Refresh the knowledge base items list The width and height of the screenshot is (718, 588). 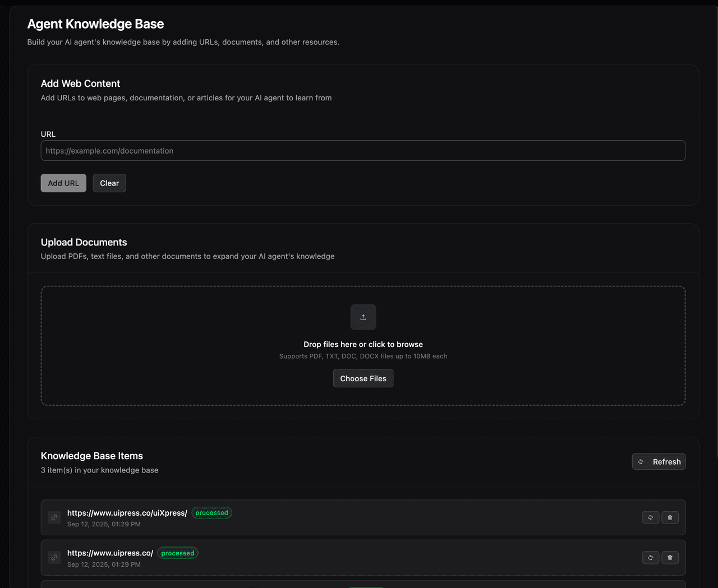pos(659,462)
